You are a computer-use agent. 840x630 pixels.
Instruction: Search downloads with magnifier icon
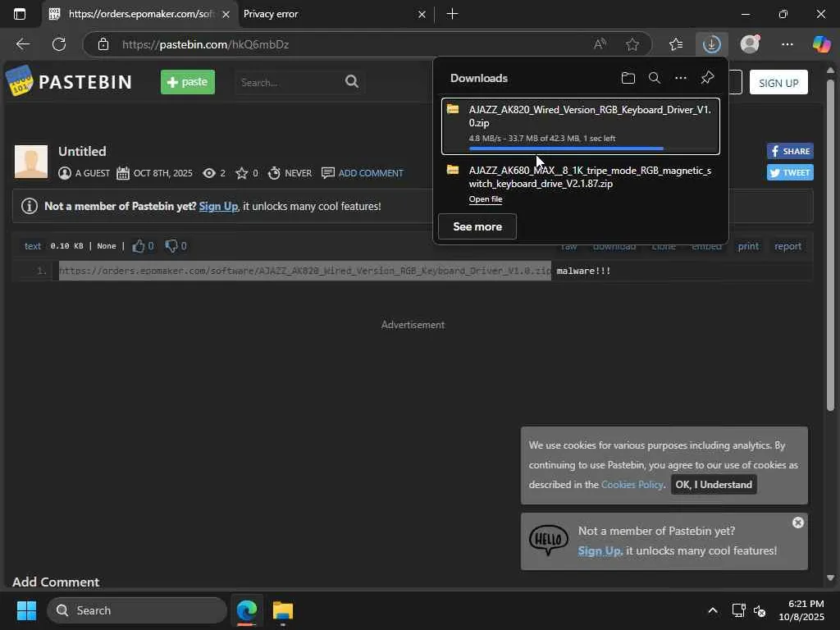654,78
